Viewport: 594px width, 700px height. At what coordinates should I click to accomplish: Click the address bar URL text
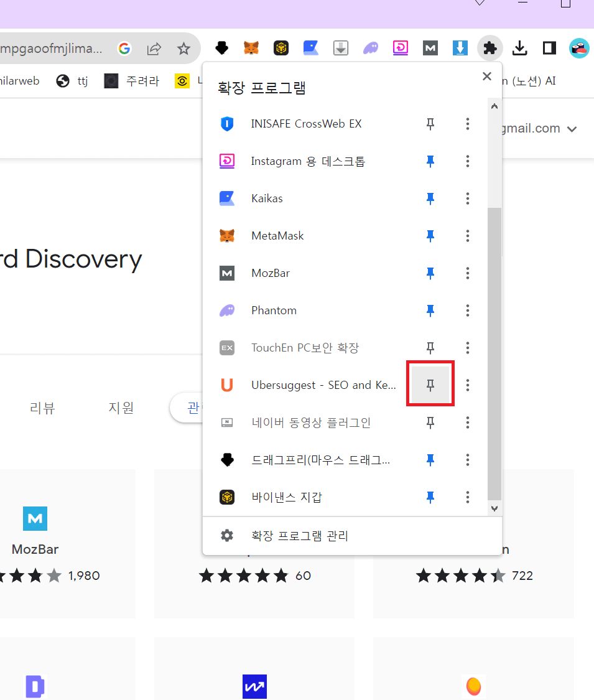[52, 48]
